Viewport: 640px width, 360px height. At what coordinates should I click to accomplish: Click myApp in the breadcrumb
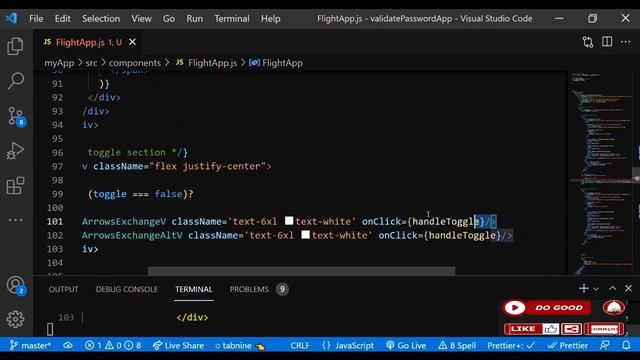(x=59, y=63)
